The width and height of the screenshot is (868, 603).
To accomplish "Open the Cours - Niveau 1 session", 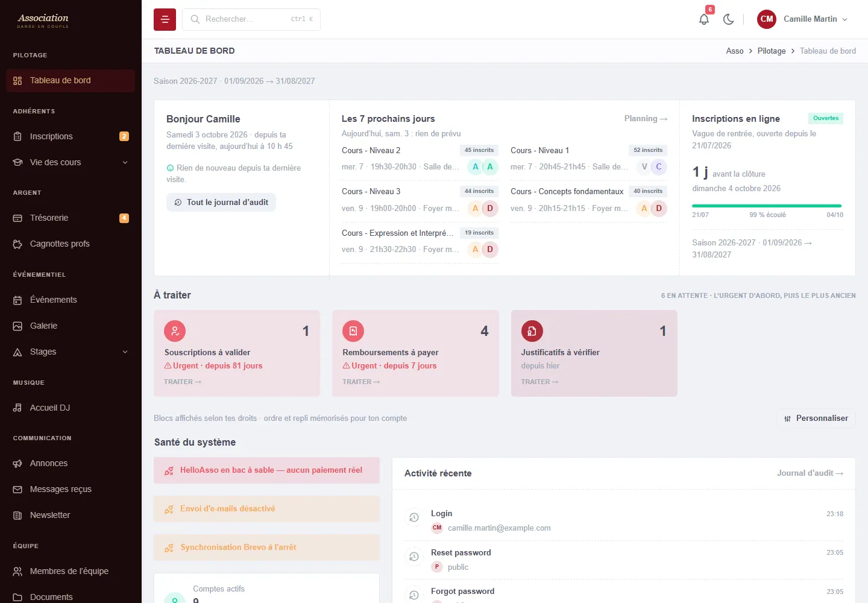I will [x=588, y=159].
